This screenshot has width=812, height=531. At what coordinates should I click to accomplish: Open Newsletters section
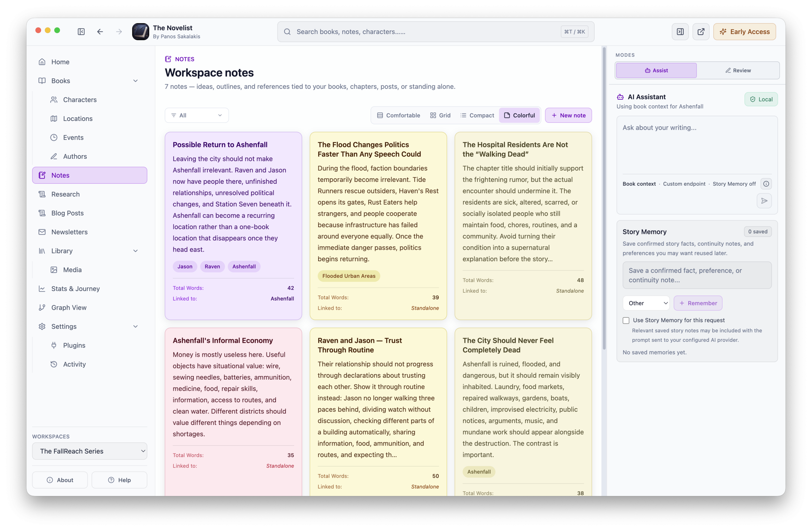90,232
